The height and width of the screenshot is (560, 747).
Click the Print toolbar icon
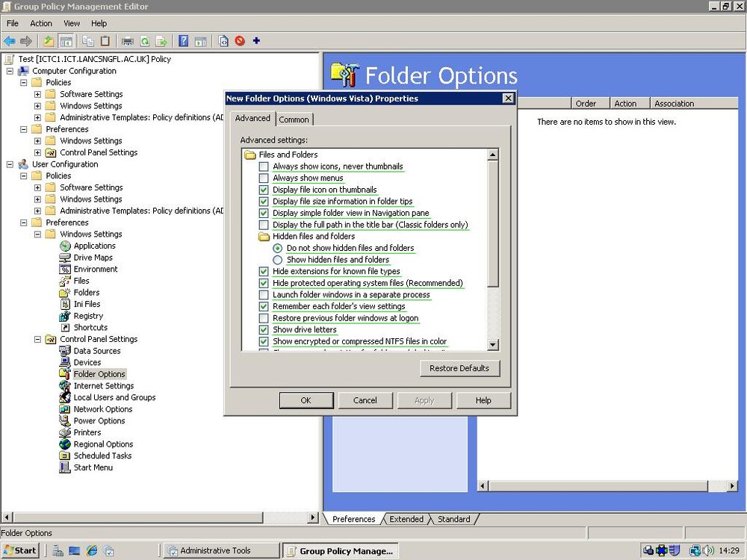click(x=127, y=41)
